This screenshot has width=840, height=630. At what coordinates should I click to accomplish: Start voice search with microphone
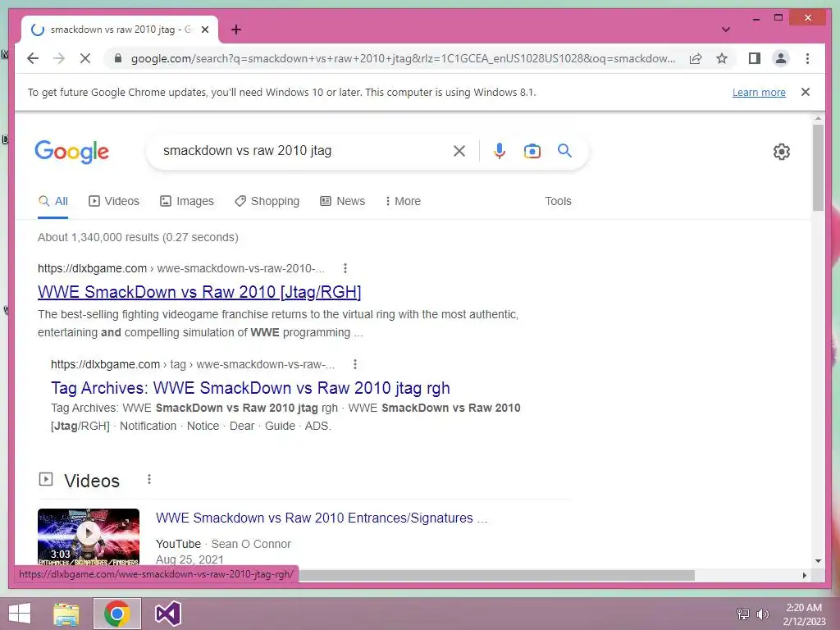point(500,151)
